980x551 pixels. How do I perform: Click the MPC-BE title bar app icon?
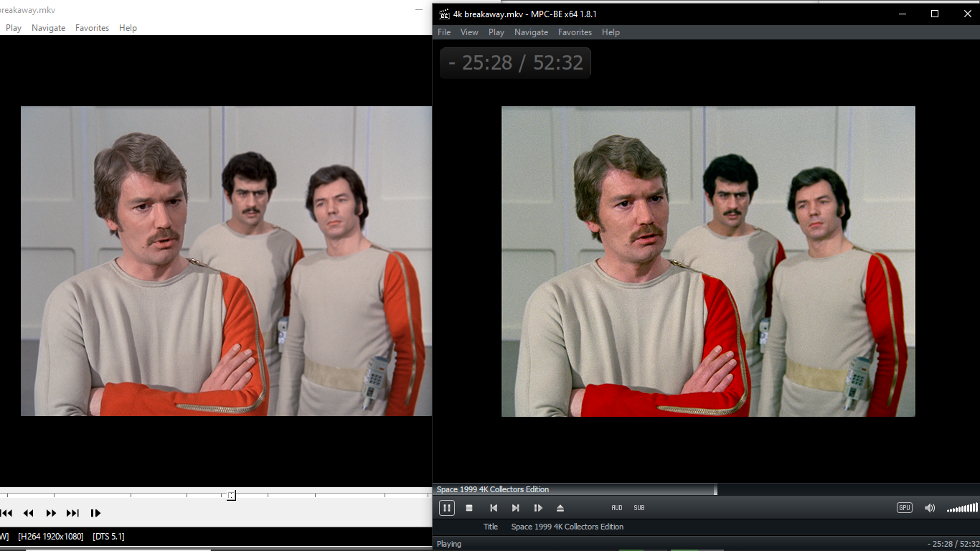(x=444, y=14)
